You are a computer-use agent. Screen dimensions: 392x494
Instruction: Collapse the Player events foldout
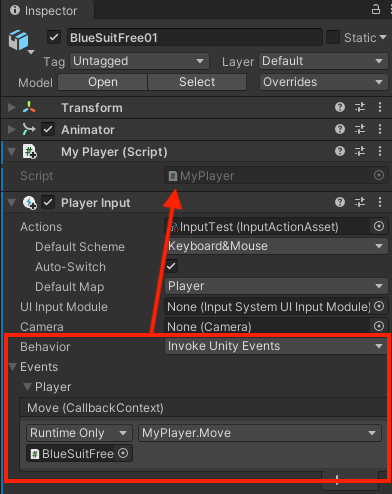(x=28, y=387)
